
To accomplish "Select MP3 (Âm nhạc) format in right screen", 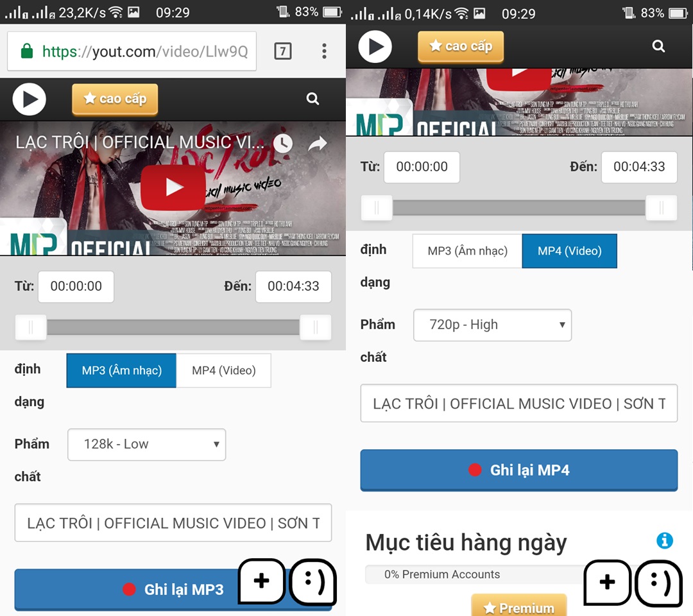I will coord(468,251).
